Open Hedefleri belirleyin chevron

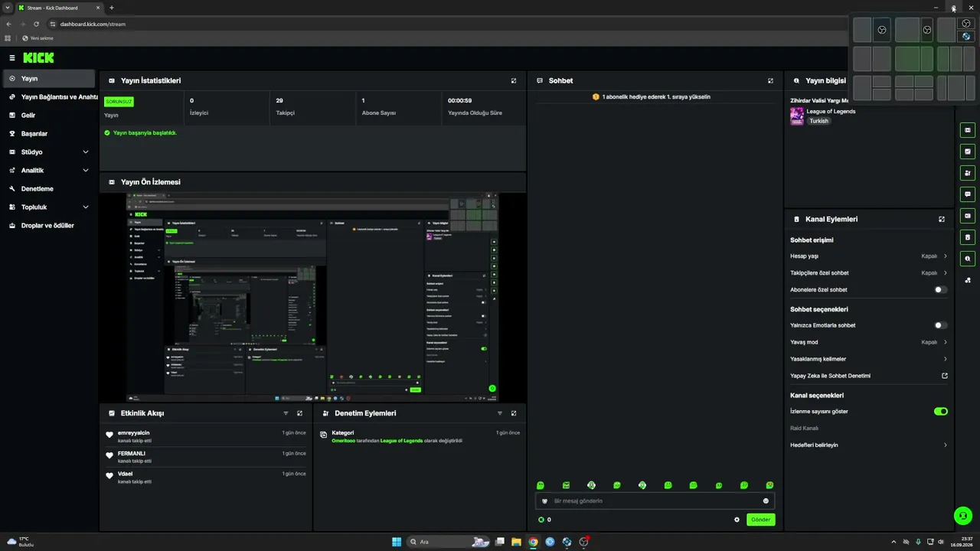tap(946, 445)
